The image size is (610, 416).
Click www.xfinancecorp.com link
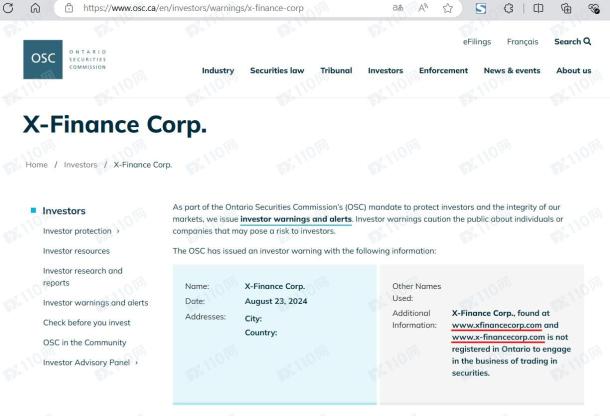coord(497,325)
